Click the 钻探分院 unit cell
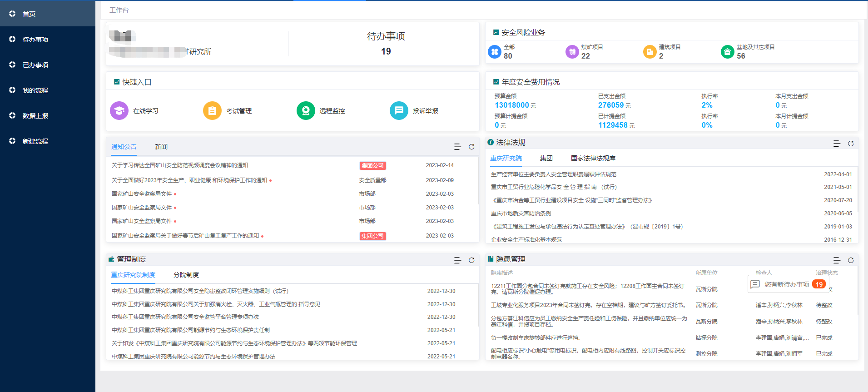Image resolution: width=868 pixels, height=392 pixels. tap(706, 338)
